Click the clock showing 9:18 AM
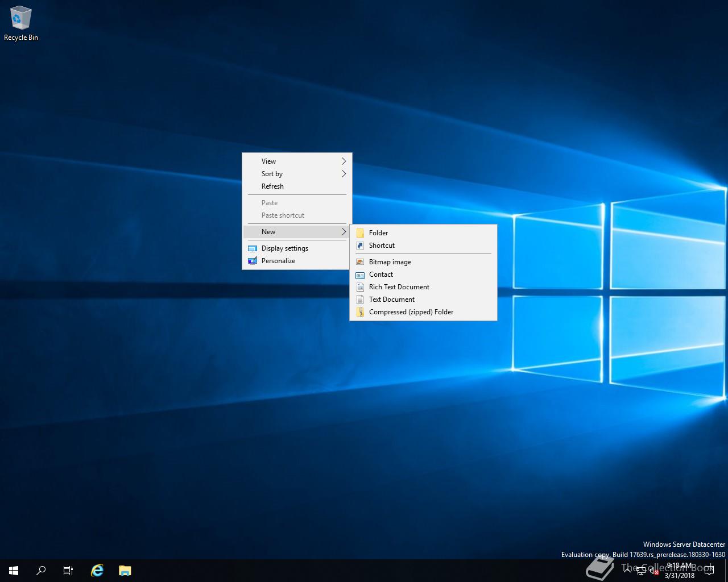 680,571
